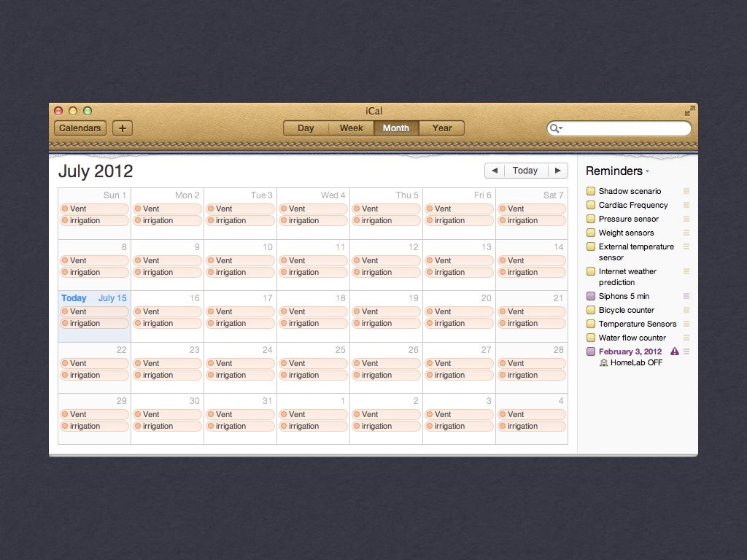
Task: Open the search options dropdown arrow
Action: tap(560, 129)
